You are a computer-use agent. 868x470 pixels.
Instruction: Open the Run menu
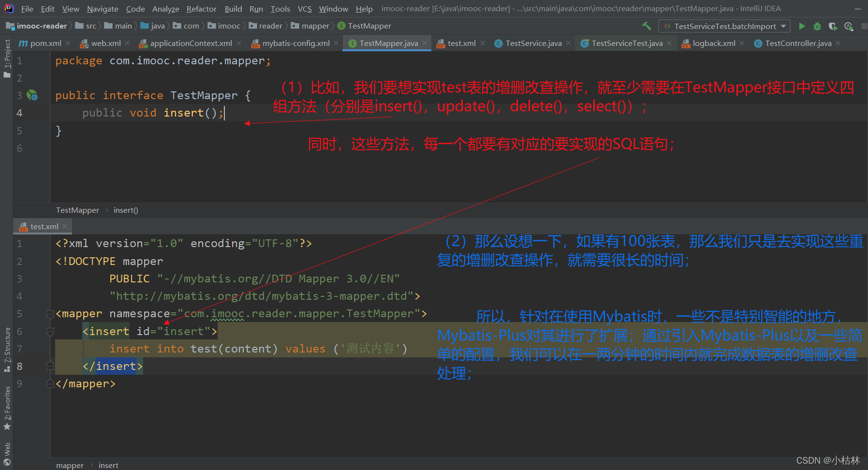point(256,9)
